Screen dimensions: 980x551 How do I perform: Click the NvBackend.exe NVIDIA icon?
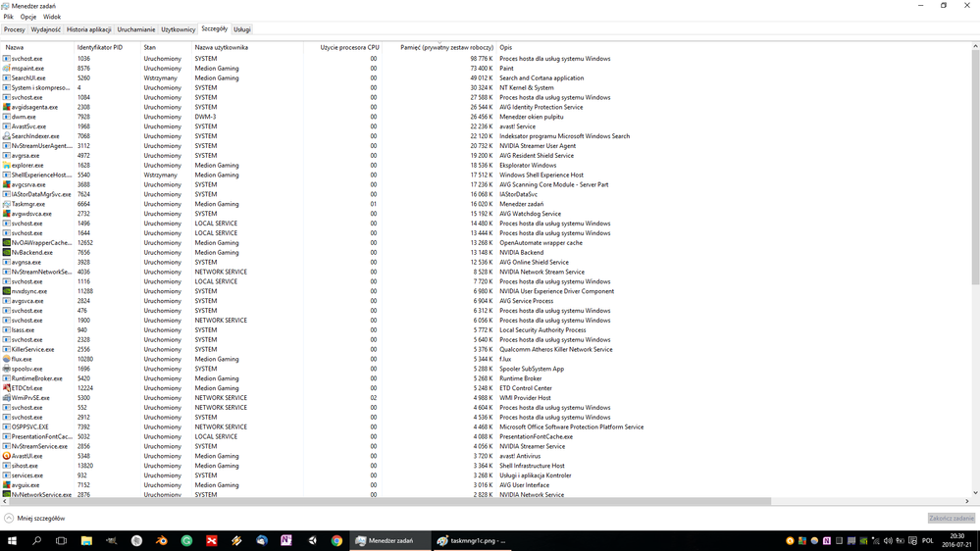(7, 253)
